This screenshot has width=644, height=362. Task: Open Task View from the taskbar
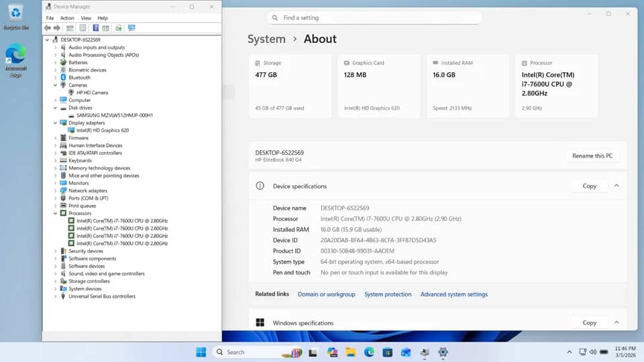click(x=313, y=352)
